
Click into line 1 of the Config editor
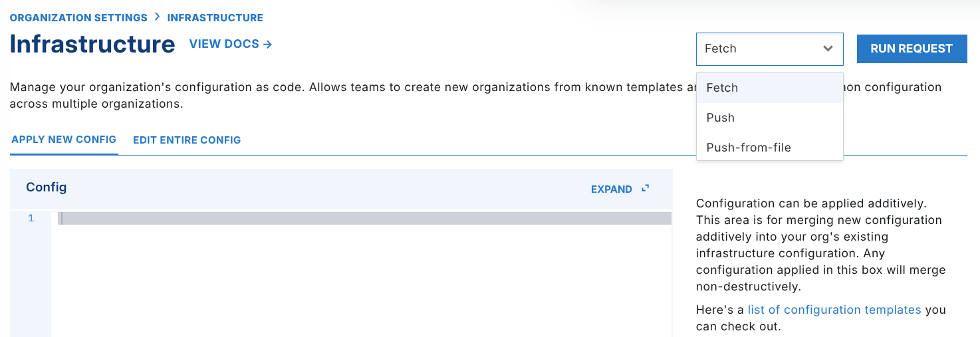tap(359, 219)
